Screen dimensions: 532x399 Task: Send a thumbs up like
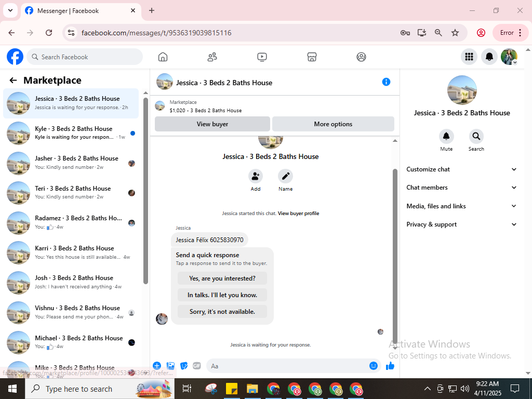click(390, 366)
